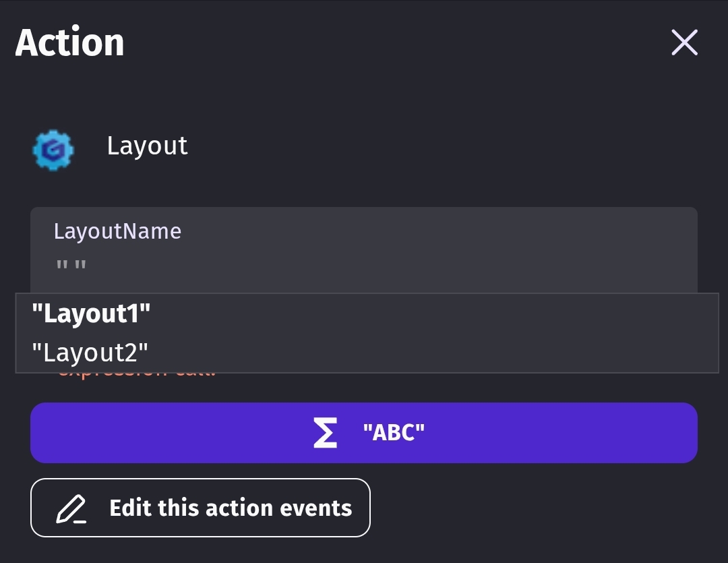
Task: Click the LayoutName field label
Action: click(x=117, y=231)
